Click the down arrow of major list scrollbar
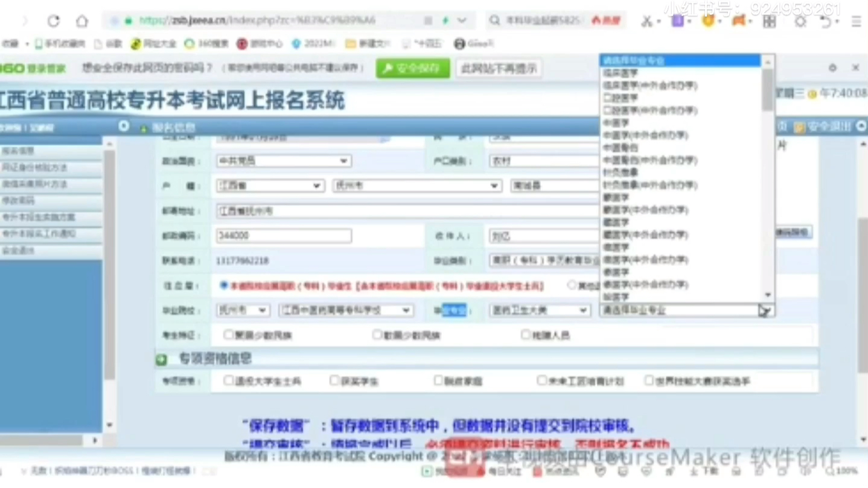868x488 pixels. pos(768,295)
